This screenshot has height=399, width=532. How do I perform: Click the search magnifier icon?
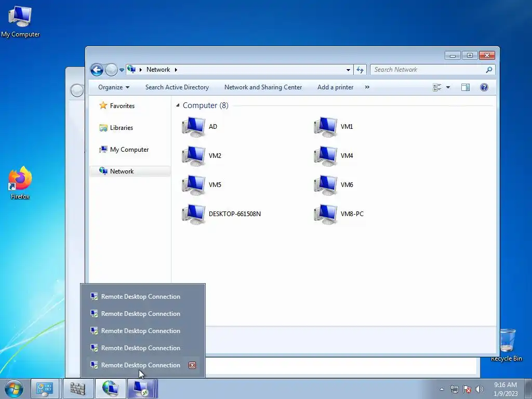click(489, 70)
